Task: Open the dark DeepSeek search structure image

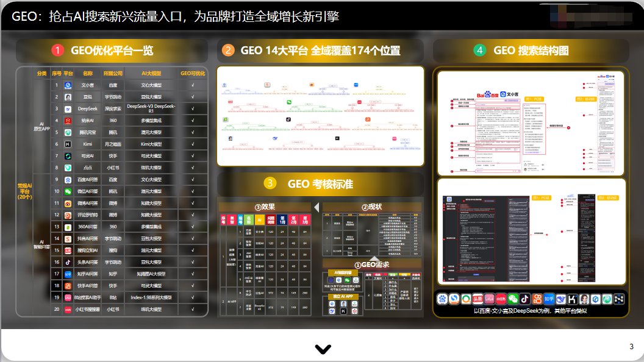Action: pos(531,232)
